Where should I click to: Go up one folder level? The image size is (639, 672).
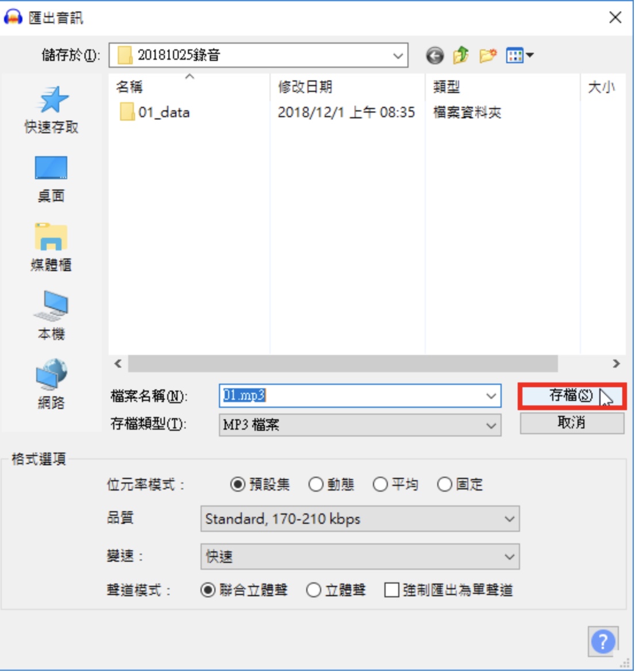pyautogui.click(x=461, y=55)
